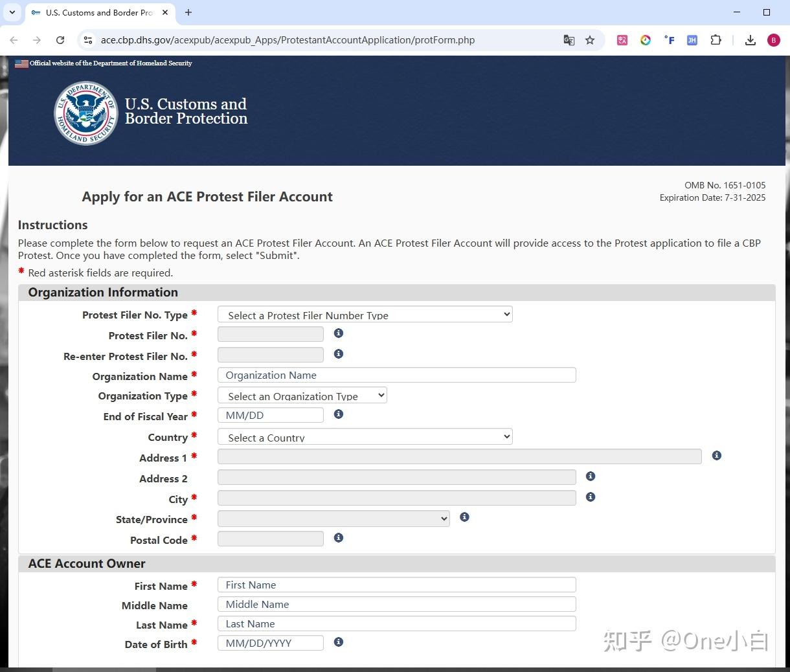Click the browser address bar URL

[x=288, y=40]
